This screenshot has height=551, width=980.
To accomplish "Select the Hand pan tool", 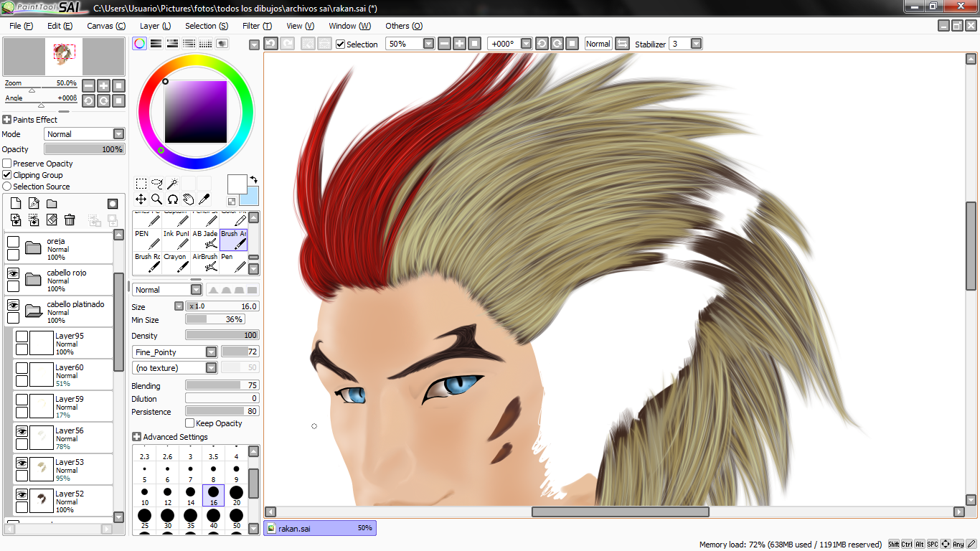I will [188, 199].
